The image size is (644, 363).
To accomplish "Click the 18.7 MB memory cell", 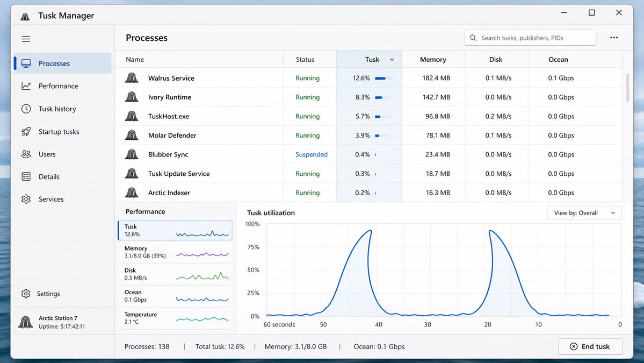I will click(x=438, y=174).
